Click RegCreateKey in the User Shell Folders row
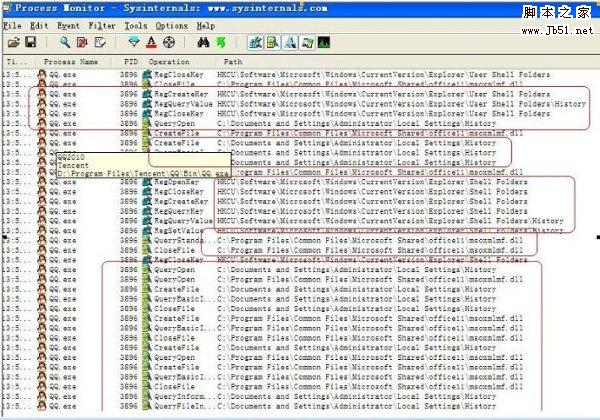The width and height of the screenshot is (600, 420). pyautogui.click(x=181, y=94)
